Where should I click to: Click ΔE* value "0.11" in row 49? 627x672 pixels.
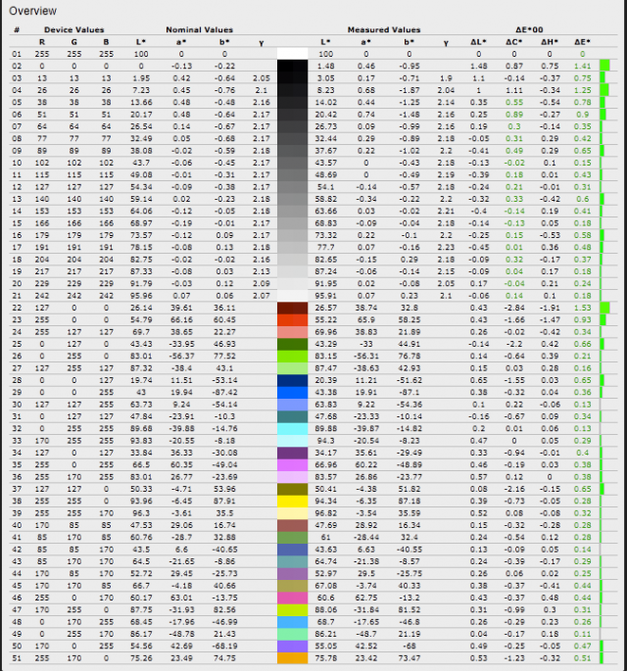(583, 634)
